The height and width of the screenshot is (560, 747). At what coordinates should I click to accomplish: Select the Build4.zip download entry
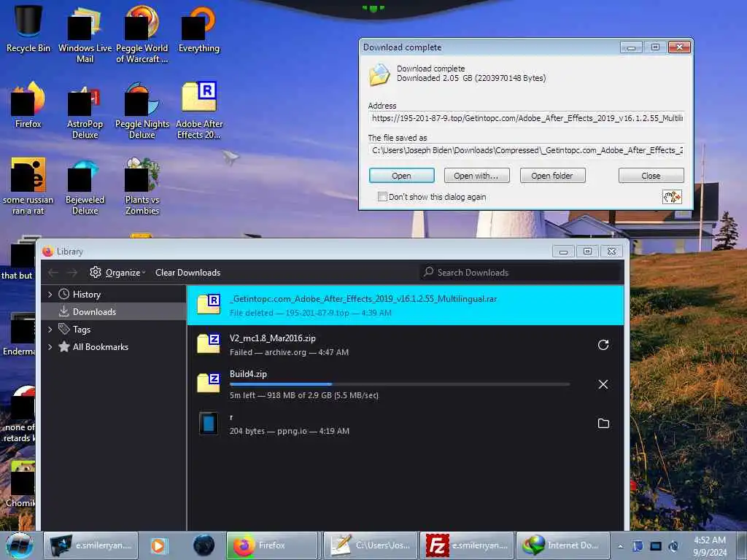coord(405,384)
